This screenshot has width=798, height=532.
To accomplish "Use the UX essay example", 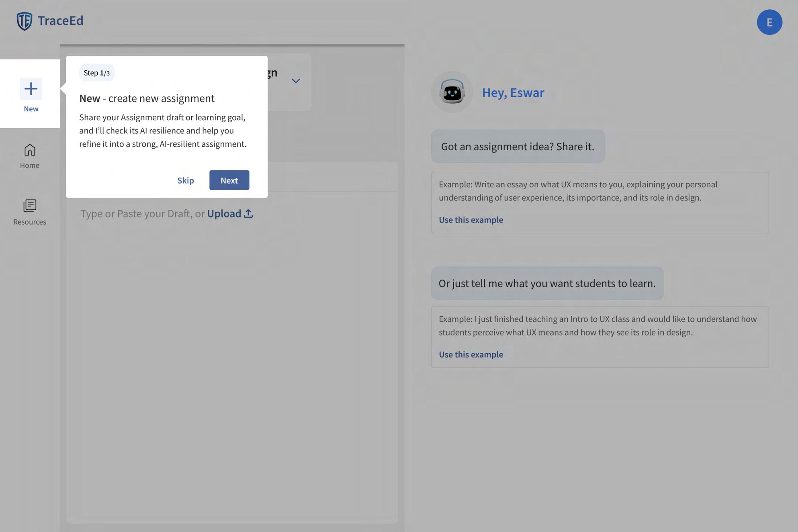I will click(x=471, y=220).
